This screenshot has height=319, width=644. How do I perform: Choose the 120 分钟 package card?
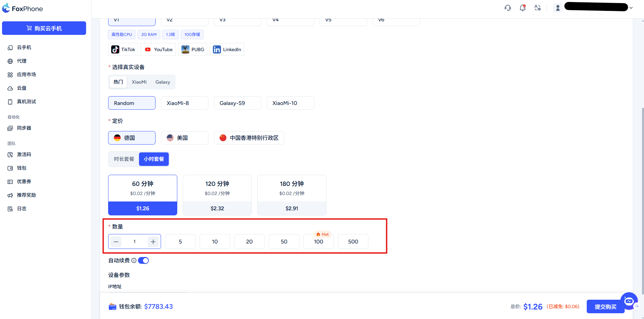(x=217, y=195)
